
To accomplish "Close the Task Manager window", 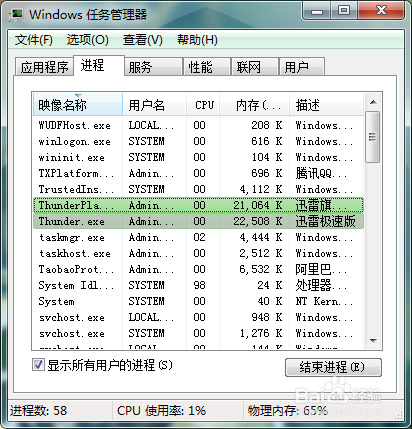I will pos(382,11).
